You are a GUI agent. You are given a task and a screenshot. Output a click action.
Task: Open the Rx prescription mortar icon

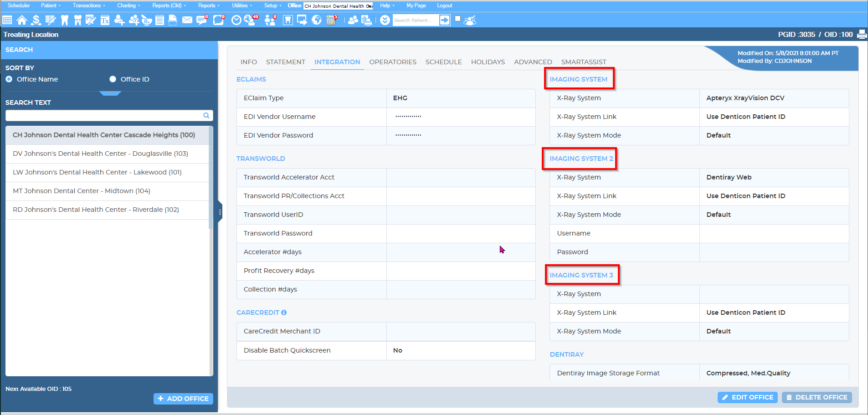coord(146,20)
